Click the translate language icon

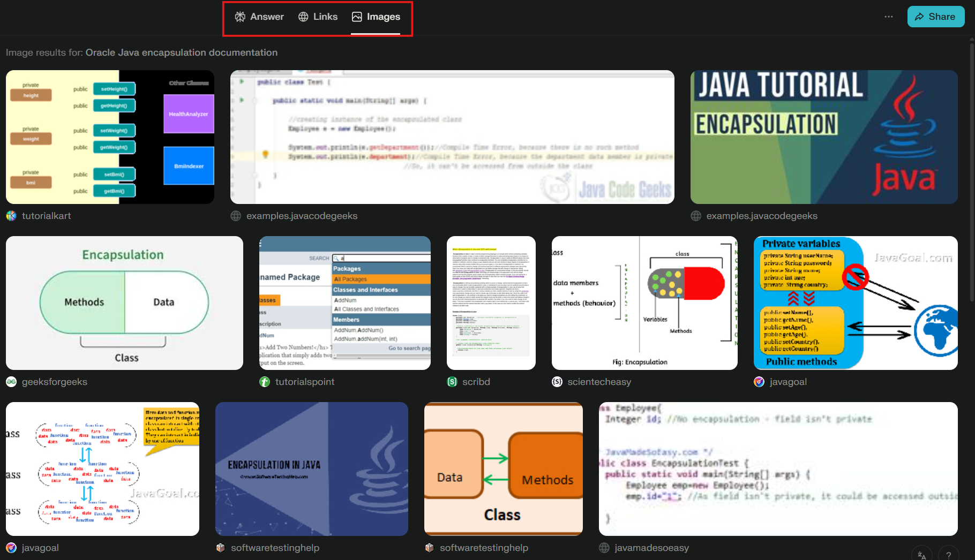921,555
